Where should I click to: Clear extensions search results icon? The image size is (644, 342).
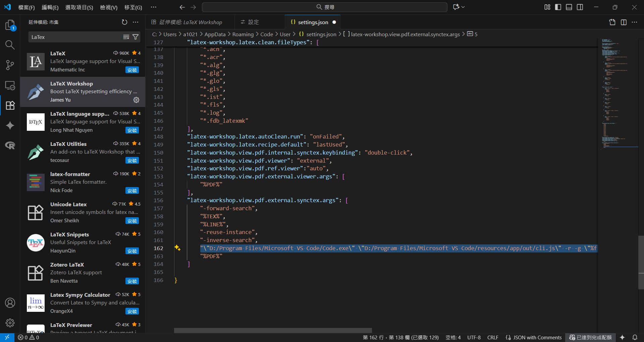(x=126, y=37)
